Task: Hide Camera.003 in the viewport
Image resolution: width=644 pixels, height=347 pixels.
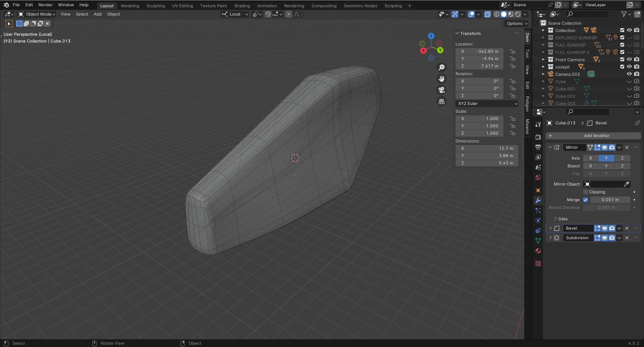Action: point(629,74)
